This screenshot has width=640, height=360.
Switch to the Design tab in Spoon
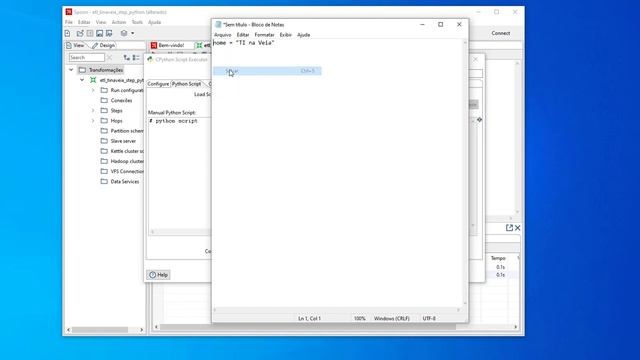pyautogui.click(x=103, y=45)
